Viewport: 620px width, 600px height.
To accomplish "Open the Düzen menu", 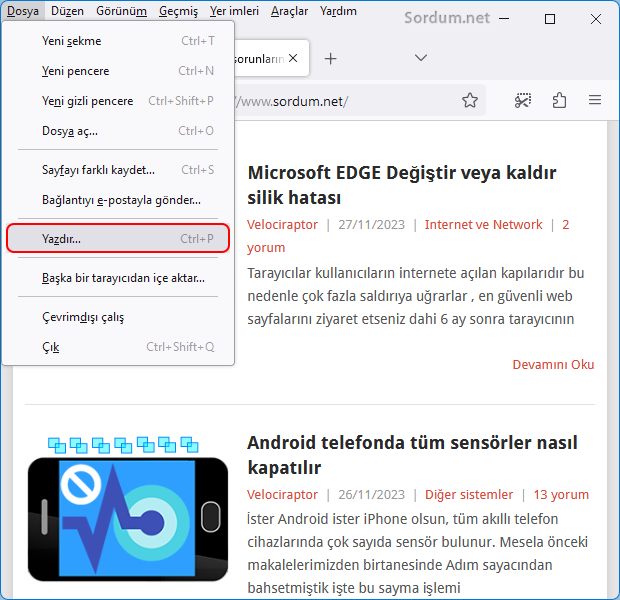I will (x=67, y=11).
